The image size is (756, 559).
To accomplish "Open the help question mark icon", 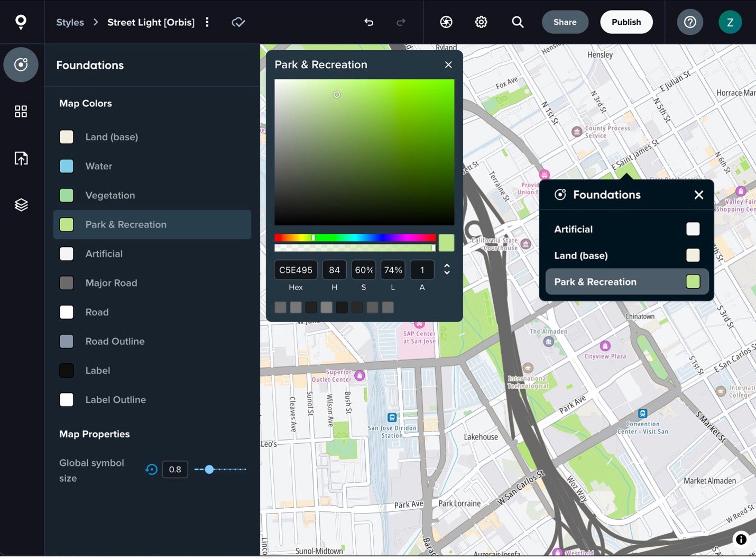I will pyautogui.click(x=690, y=22).
